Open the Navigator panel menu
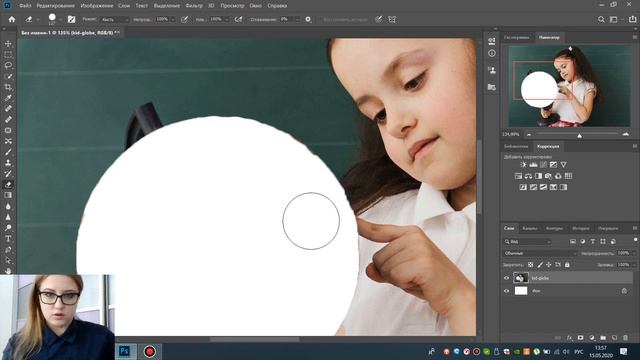640x360 pixels. coord(635,38)
